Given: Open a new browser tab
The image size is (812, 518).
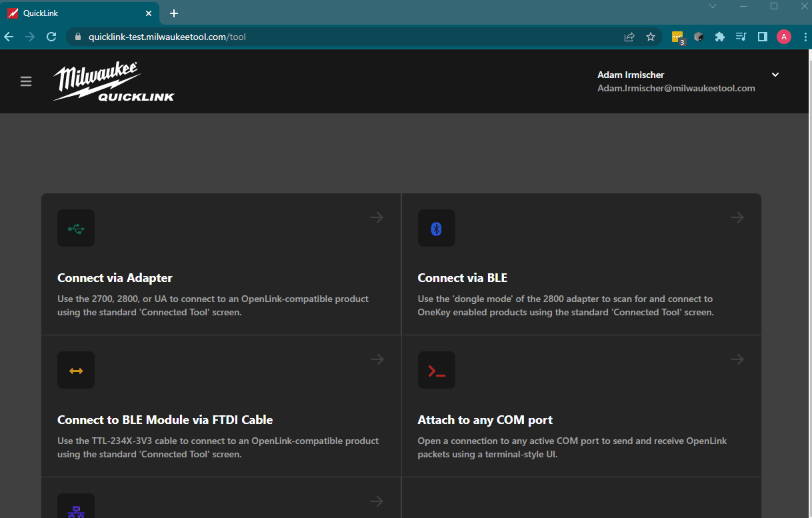Looking at the screenshot, I should [x=174, y=13].
